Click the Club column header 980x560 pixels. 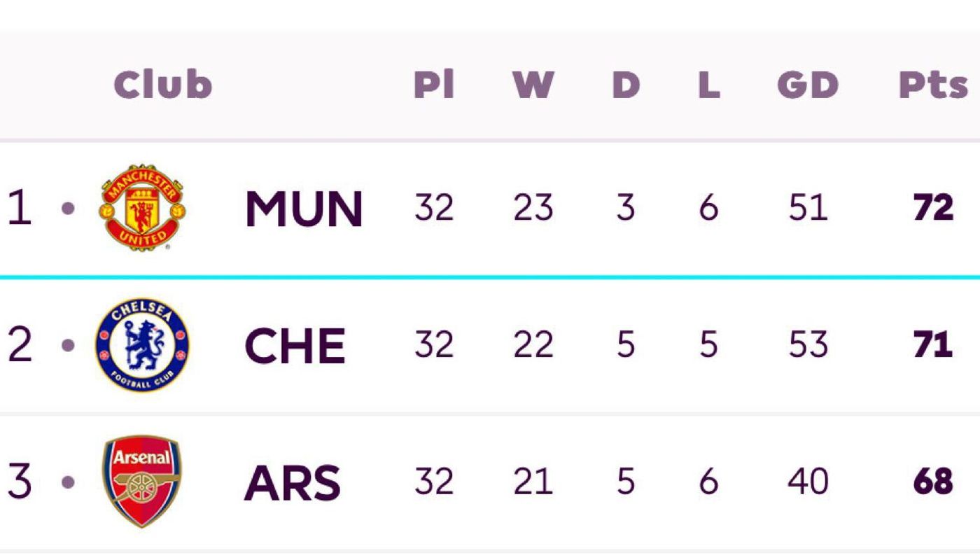pyautogui.click(x=162, y=85)
